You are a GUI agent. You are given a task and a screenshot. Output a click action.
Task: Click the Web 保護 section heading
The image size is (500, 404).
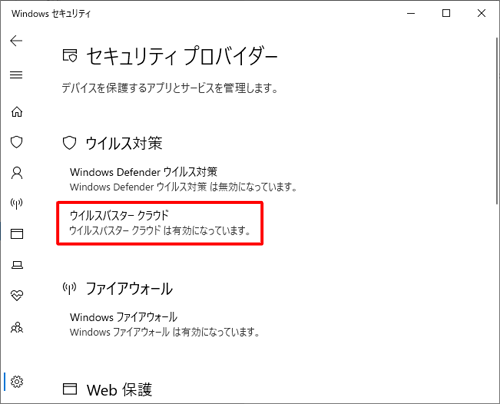coord(119,389)
